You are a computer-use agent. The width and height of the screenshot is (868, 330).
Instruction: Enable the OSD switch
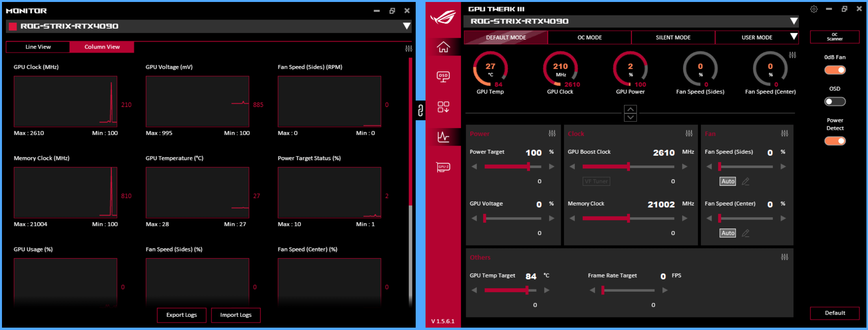coord(835,102)
